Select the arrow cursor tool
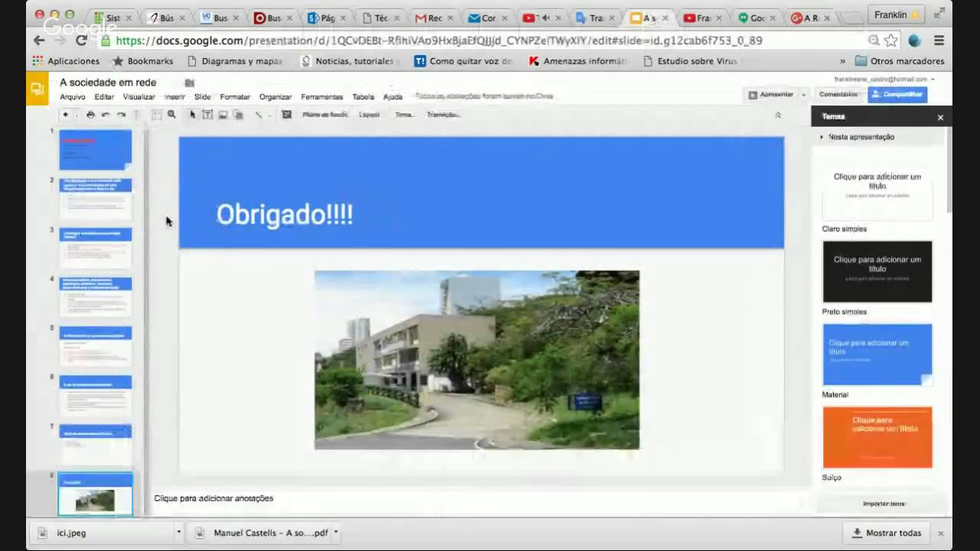 coord(192,115)
